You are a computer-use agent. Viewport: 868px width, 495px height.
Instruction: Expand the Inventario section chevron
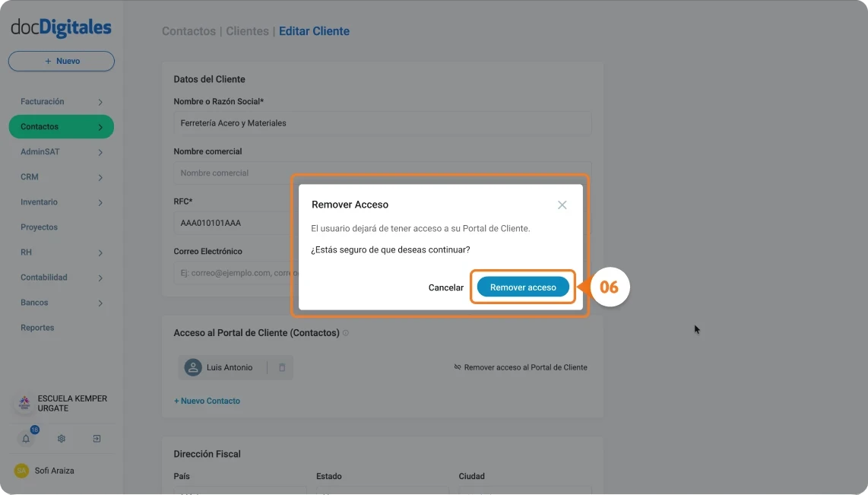[100, 202]
